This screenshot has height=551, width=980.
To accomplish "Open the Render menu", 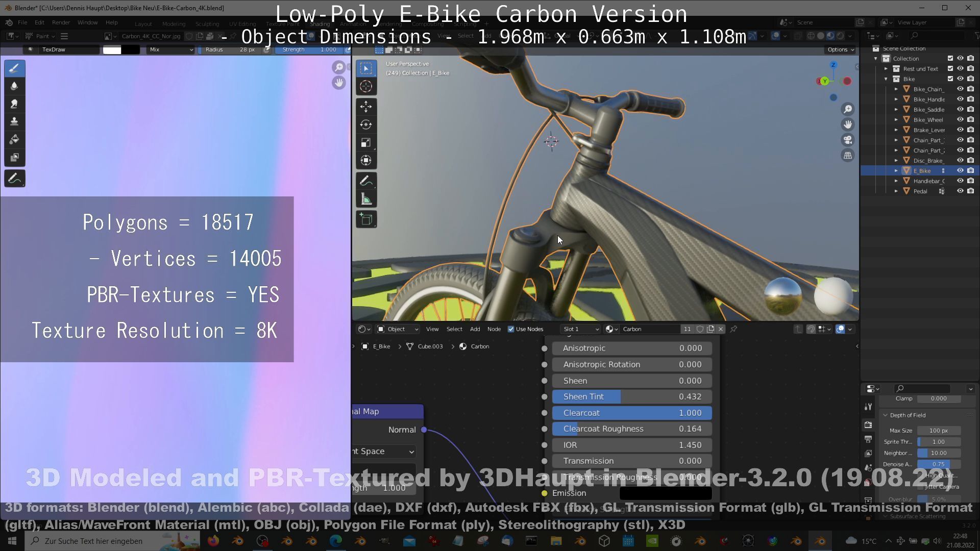I will click(61, 22).
